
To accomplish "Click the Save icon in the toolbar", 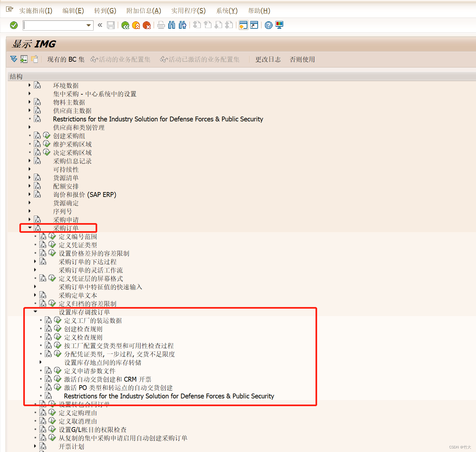I will (x=111, y=25).
